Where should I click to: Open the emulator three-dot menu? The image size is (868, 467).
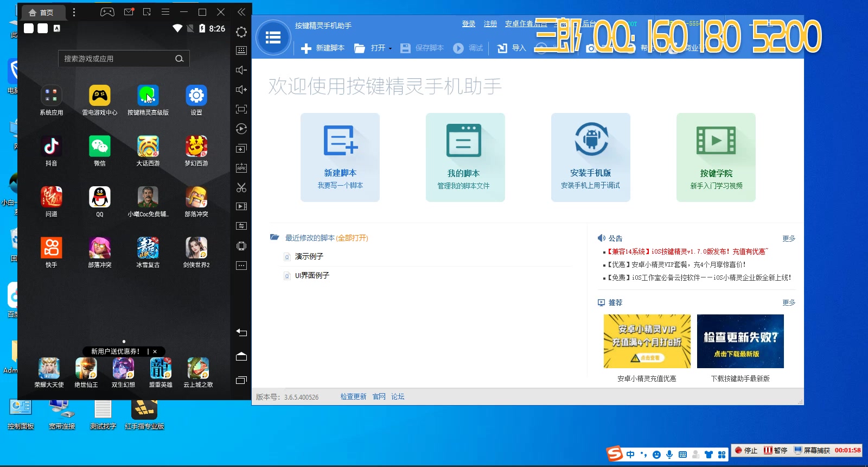coord(74,12)
